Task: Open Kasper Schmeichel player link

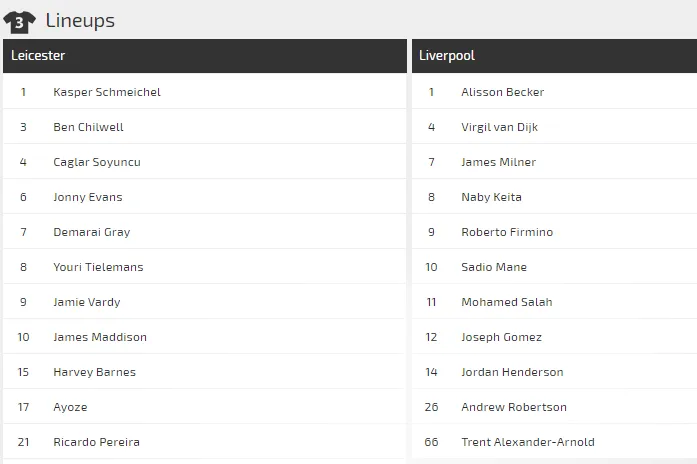Action: [x=107, y=92]
